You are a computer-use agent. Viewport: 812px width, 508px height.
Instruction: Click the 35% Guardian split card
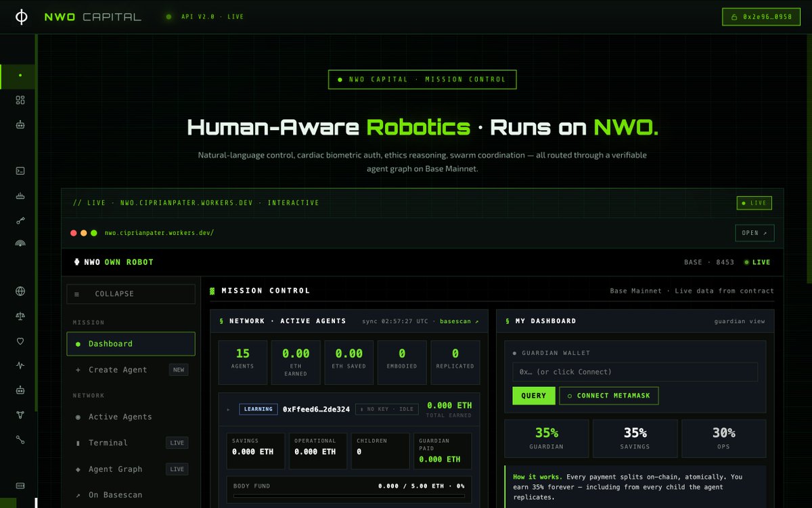547,439
